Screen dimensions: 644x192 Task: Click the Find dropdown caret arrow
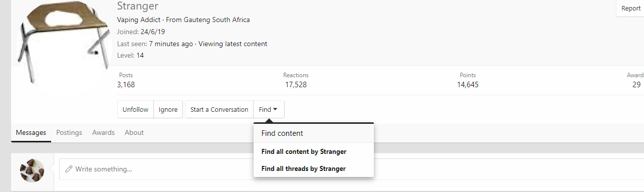pyautogui.click(x=276, y=109)
